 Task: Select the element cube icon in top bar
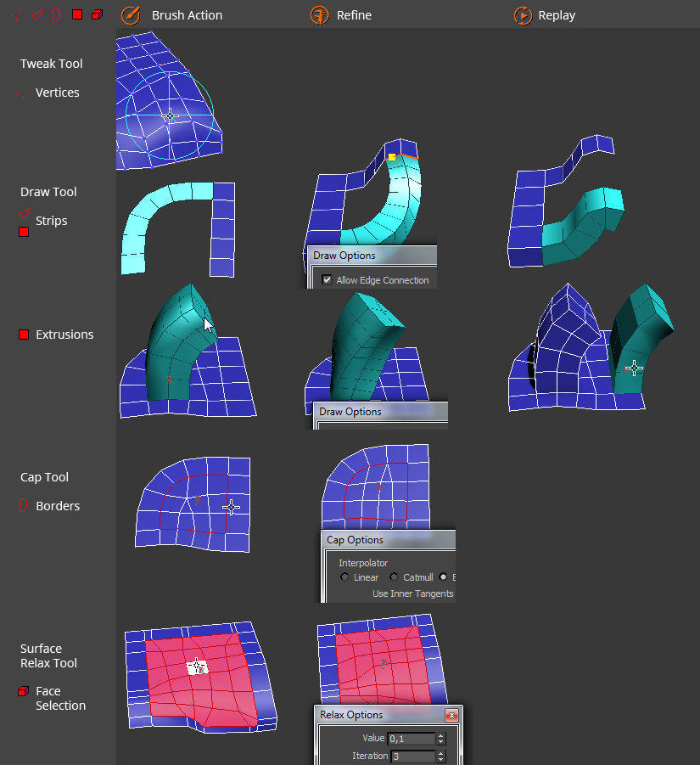97,15
